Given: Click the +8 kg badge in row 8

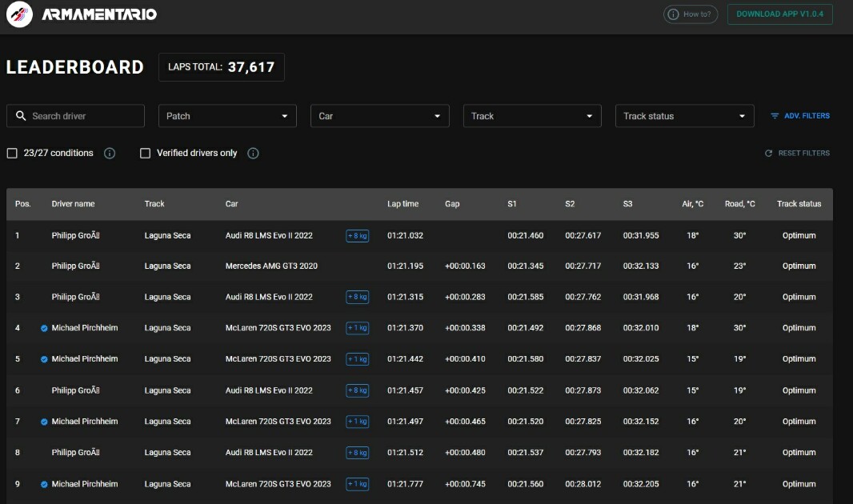Looking at the screenshot, I should click(358, 453).
